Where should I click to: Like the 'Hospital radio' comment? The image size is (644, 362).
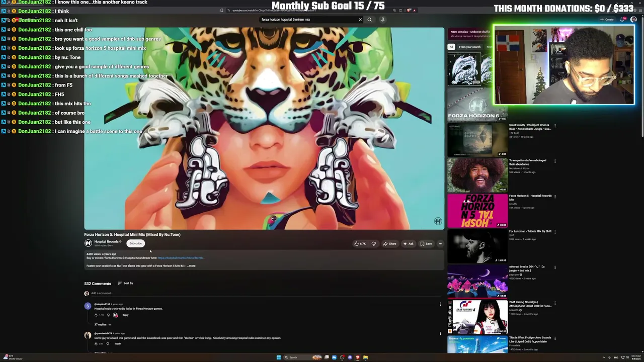click(96, 315)
